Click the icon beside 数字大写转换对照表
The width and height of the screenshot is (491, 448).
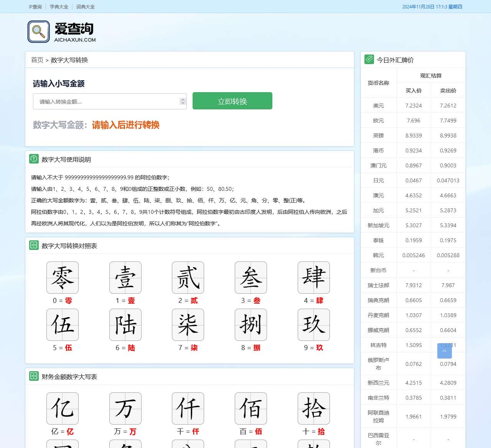34,245
